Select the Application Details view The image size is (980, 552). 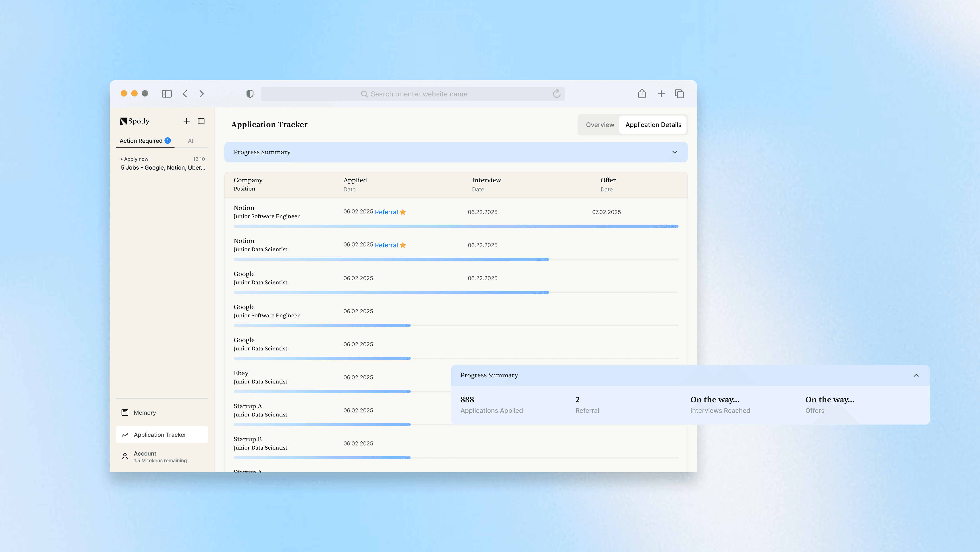pos(653,125)
